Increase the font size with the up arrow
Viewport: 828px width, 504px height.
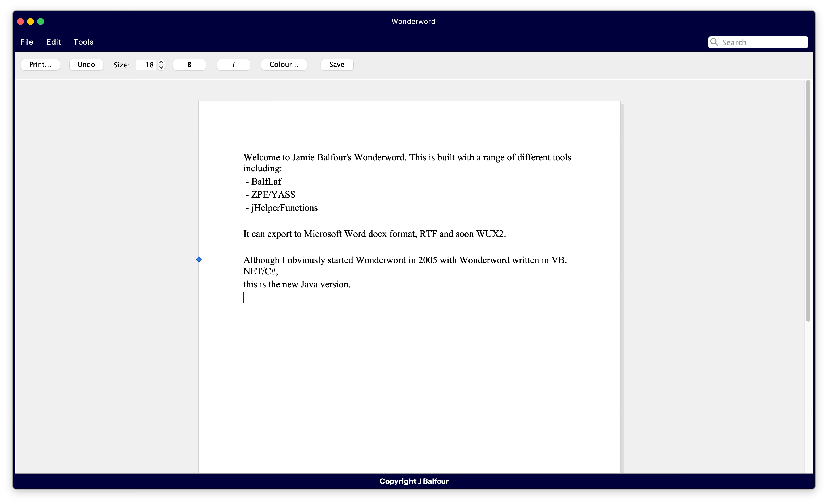[x=161, y=62]
